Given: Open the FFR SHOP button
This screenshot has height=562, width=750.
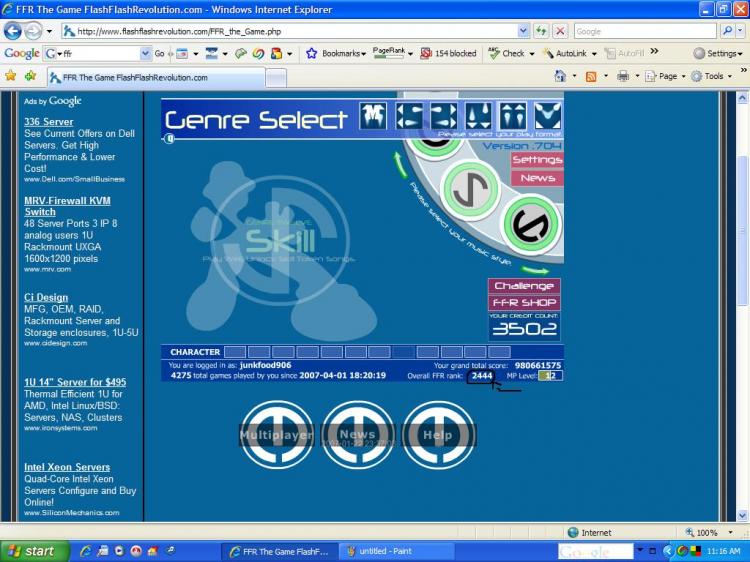Looking at the screenshot, I should click(x=524, y=303).
